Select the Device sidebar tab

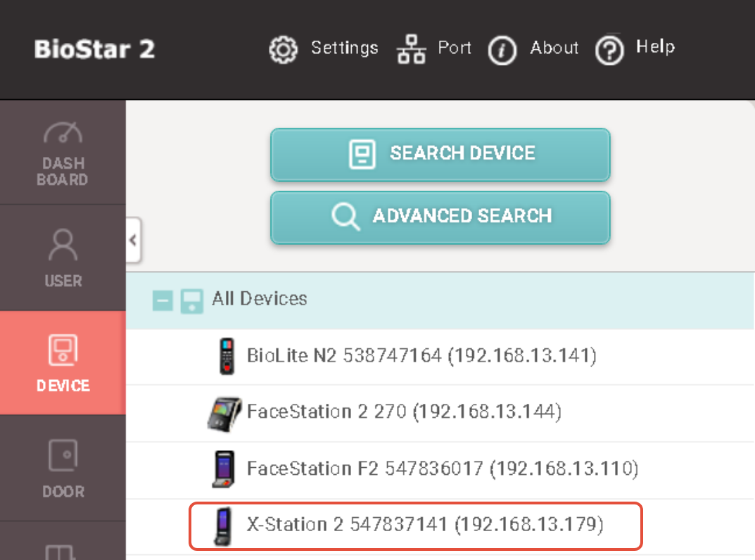pyautogui.click(x=63, y=363)
